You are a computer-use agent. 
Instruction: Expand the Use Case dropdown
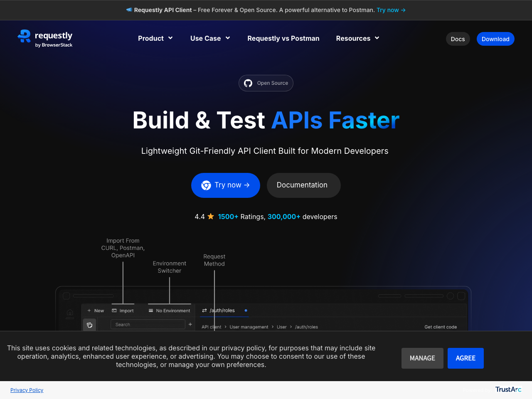coord(210,38)
